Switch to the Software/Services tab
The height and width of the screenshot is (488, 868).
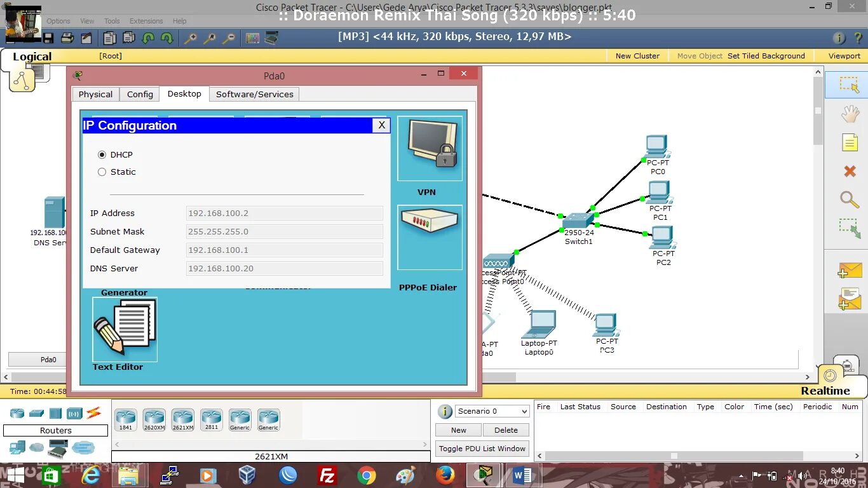pos(254,94)
